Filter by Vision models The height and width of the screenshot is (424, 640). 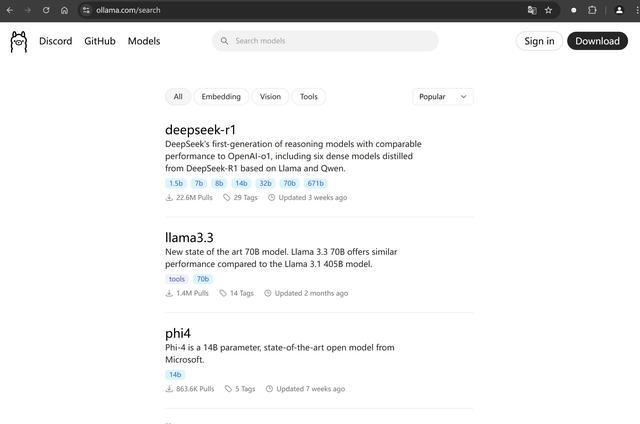270,97
